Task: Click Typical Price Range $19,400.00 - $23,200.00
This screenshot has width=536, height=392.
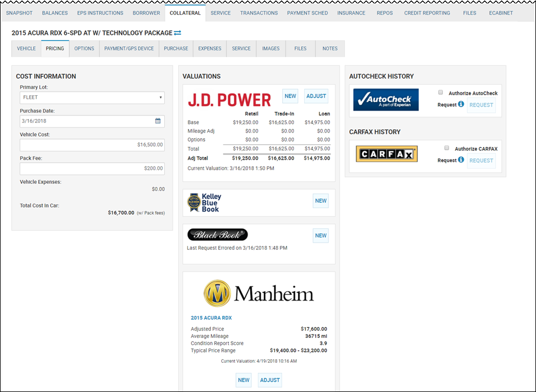Action: 298,350
